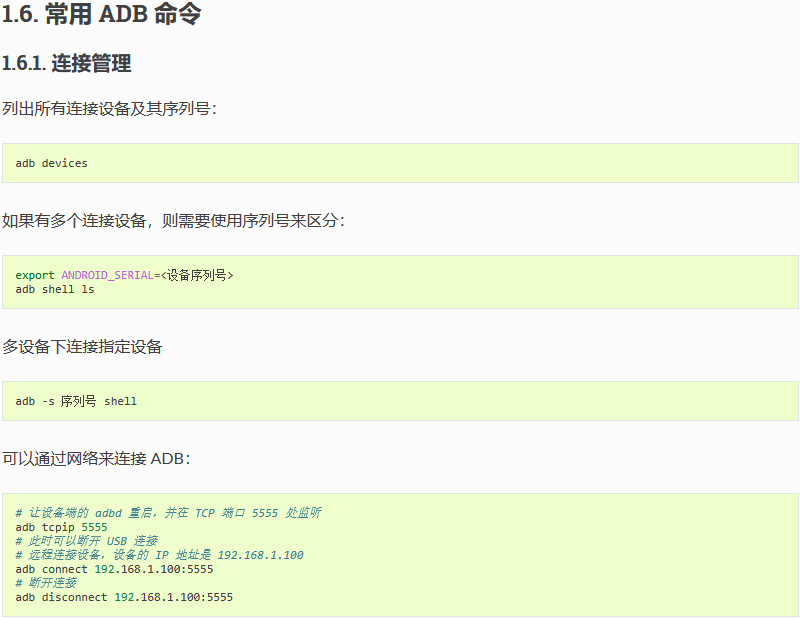The image size is (800, 618).
Task: Click the comment mentioning IP 地址是 192.168.1.100
Action: click(160, 555)
